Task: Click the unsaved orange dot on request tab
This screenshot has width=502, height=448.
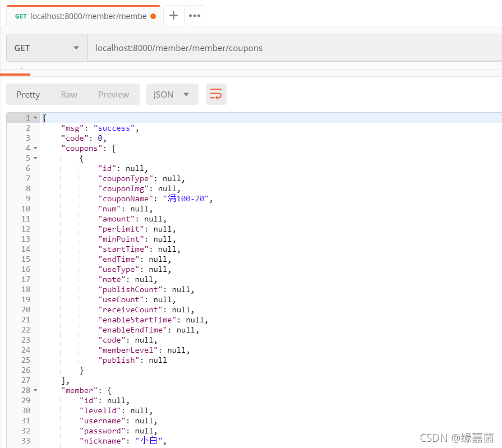Action: pyautogui.click(x=153, y=16)
